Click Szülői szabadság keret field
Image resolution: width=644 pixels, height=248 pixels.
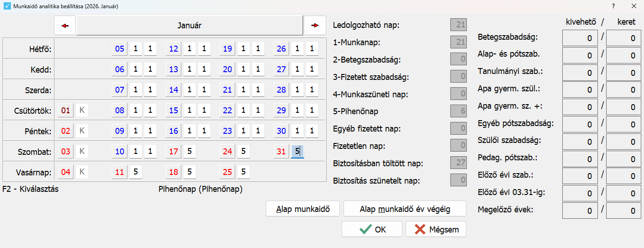click(623, 142)
